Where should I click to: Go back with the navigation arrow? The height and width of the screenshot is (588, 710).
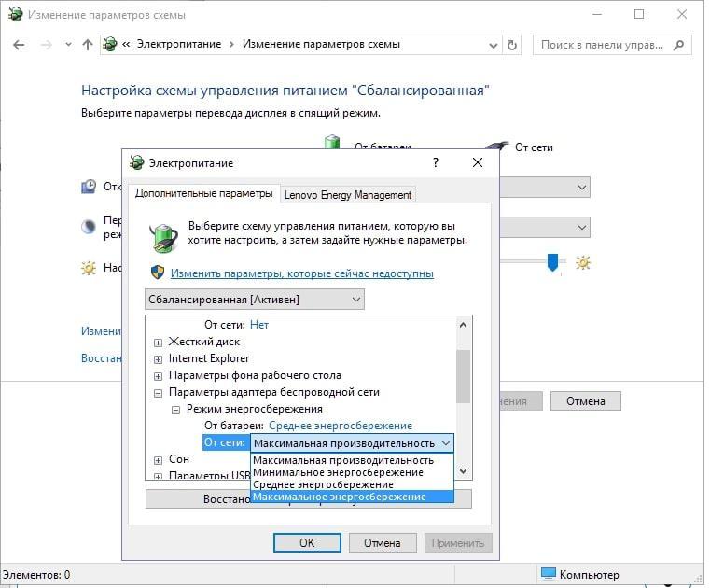pos(19,45)
